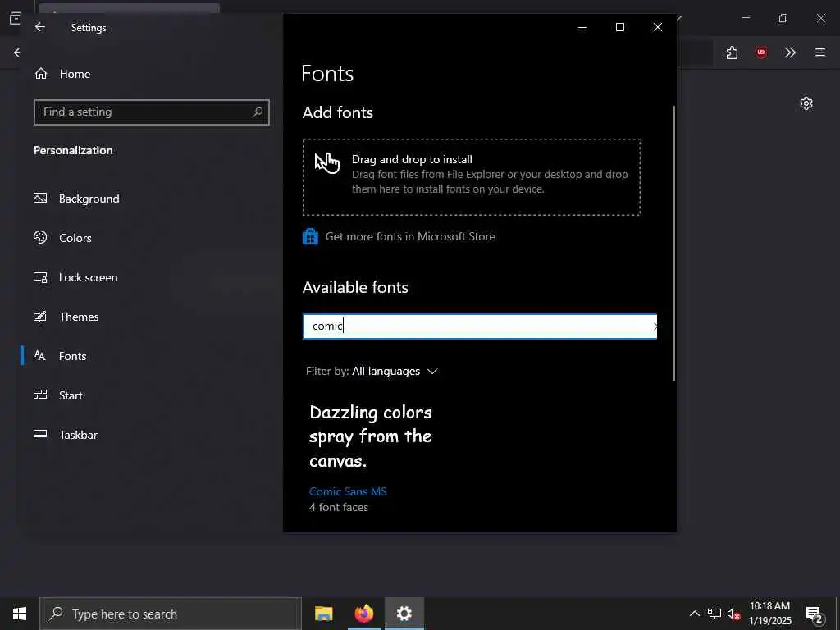Expand the Filter by All languages dropdown
Image resolution: width=840 pixels, height=630 pixels.
click(x=372, y=372)
